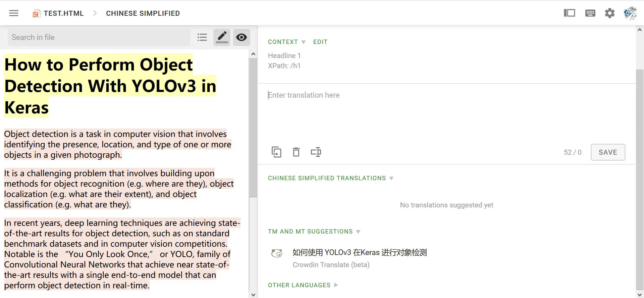The height and width of the screenshot is (298, 644).
Task: Collapse TM and MT Suggestions section
Action: pos(314,232)
